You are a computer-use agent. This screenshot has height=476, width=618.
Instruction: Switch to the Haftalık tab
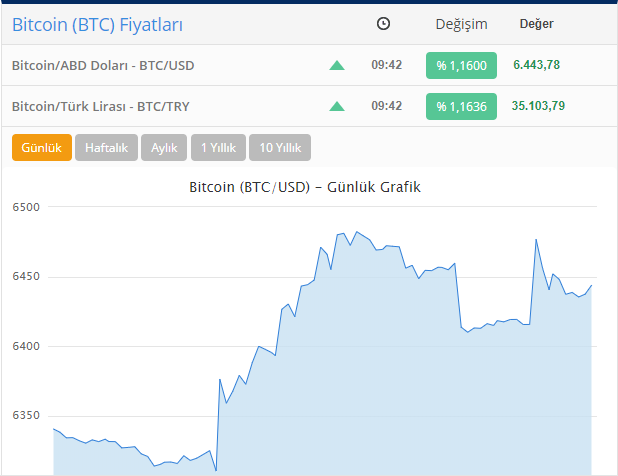(106, 147)
